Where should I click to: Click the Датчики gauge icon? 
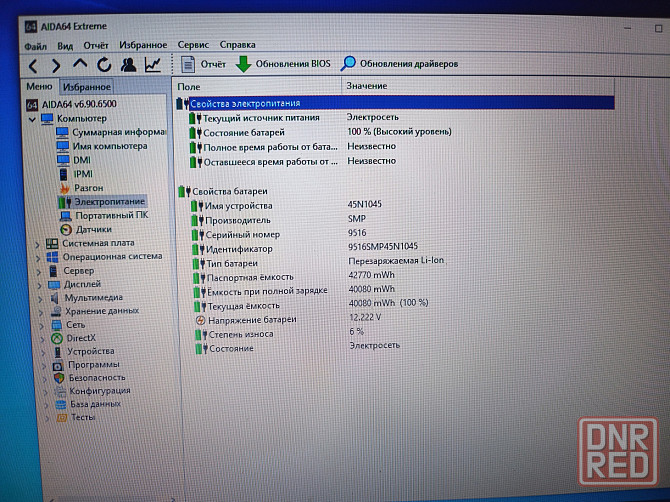(x=66, y=230)
